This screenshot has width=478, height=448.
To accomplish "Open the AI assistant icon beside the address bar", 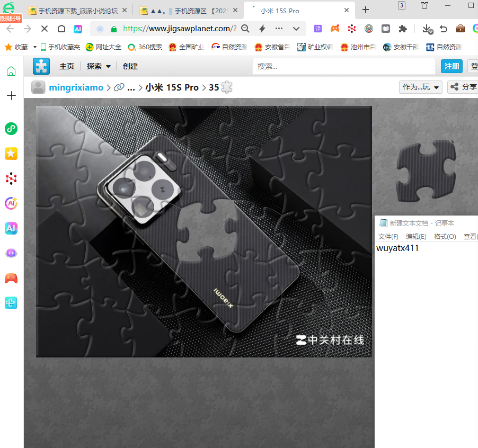I will (x=78, y=29).
